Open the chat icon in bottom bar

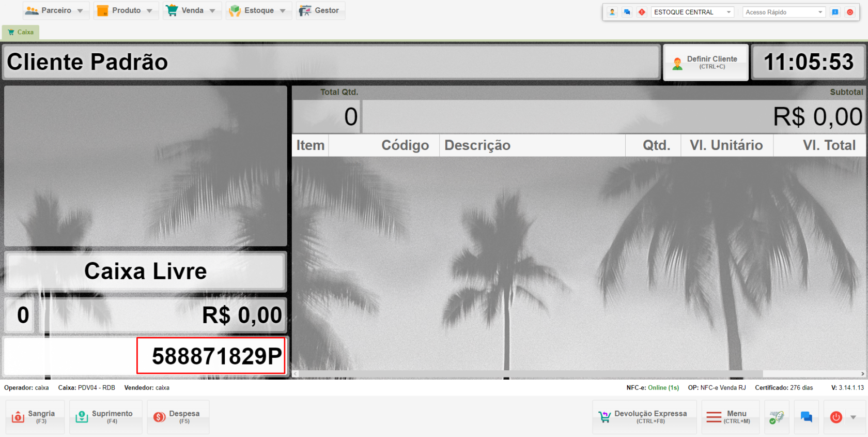coord(806,417)
